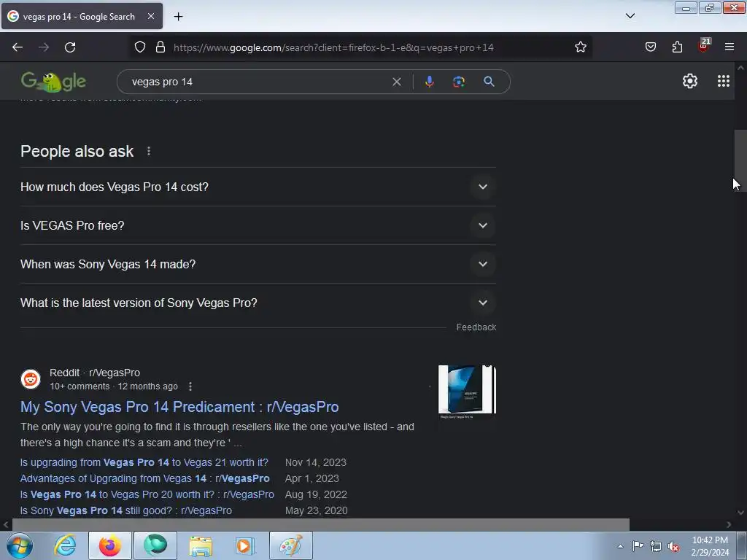This screenshot has width=747, height=560.
Task: Open the uBlock extension icon showing 21
Action: (704, 46)
